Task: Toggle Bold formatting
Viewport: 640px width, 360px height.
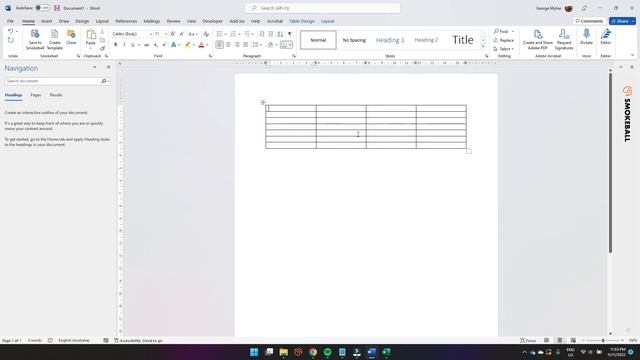Action: coord(116,45)
